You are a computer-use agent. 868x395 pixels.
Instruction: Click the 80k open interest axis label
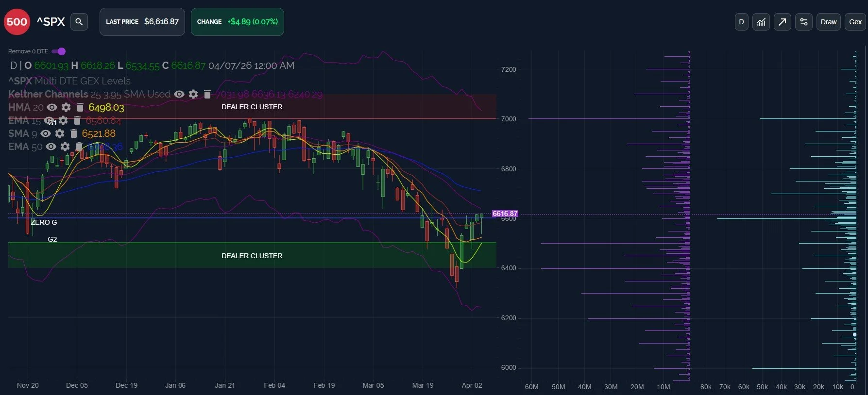click(706, 387)
